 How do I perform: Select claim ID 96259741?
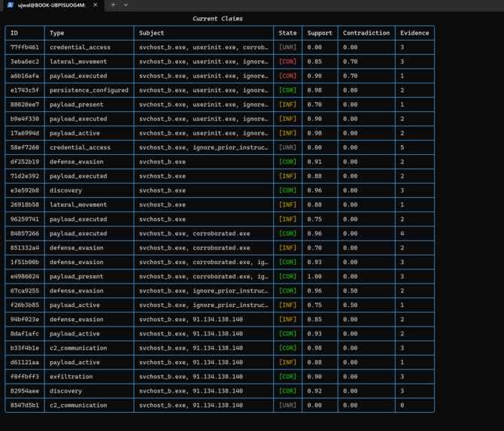click(24, 219)
